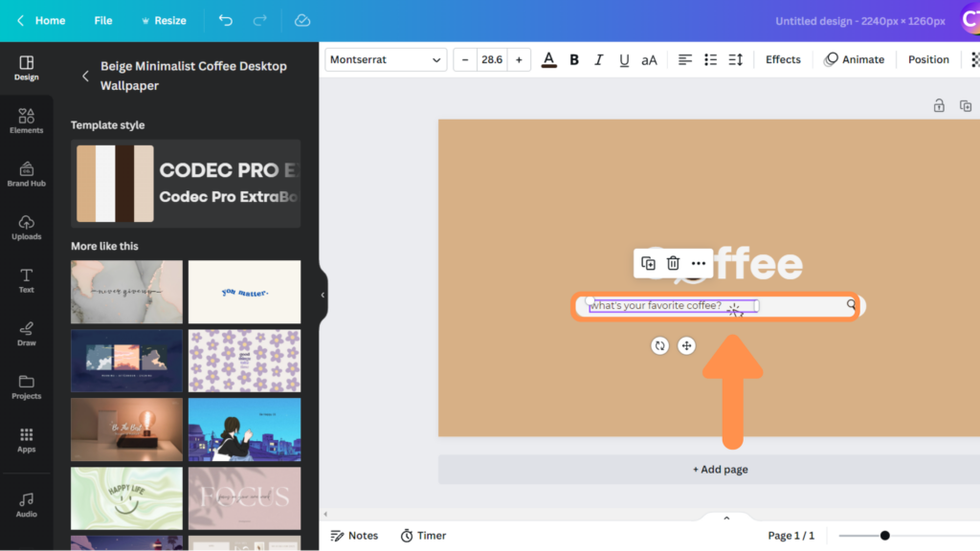Select the Happy Life green template
Image resolution: width=980 pixels, height=551 pixels.
pyautogui.click(x=127, y=498)
